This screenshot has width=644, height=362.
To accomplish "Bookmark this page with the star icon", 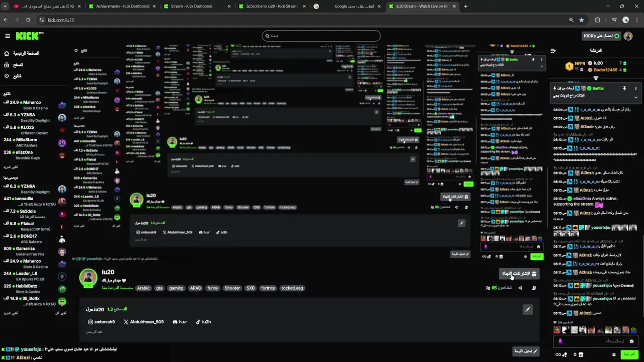I will pos(582,20).
